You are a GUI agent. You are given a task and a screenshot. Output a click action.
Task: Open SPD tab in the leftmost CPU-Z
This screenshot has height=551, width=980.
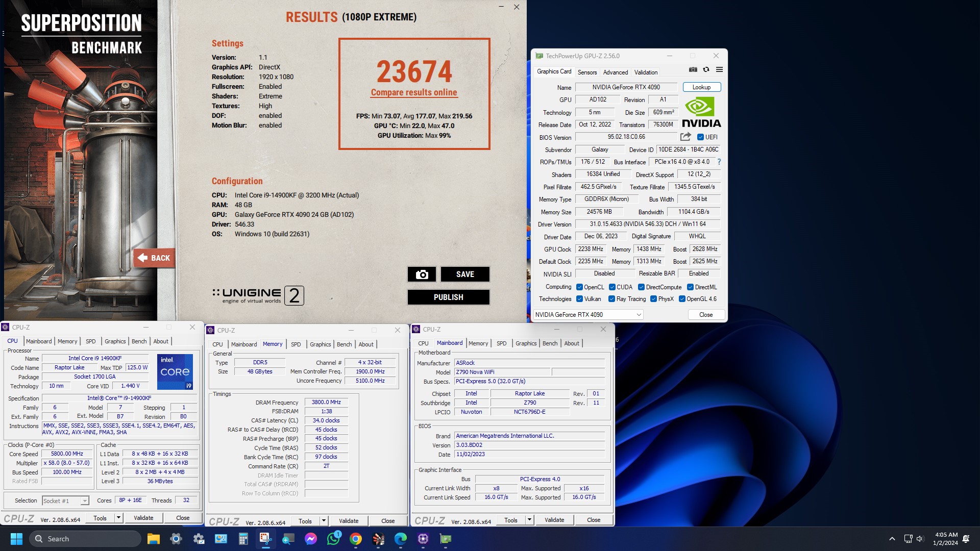pos(91,341)
